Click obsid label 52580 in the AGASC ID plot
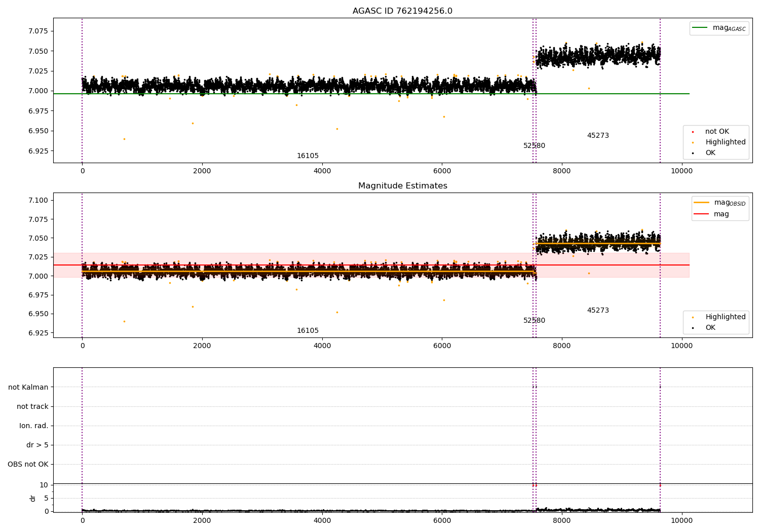The height and width of the screenshot is (532, 760). (x=534, y=146)
